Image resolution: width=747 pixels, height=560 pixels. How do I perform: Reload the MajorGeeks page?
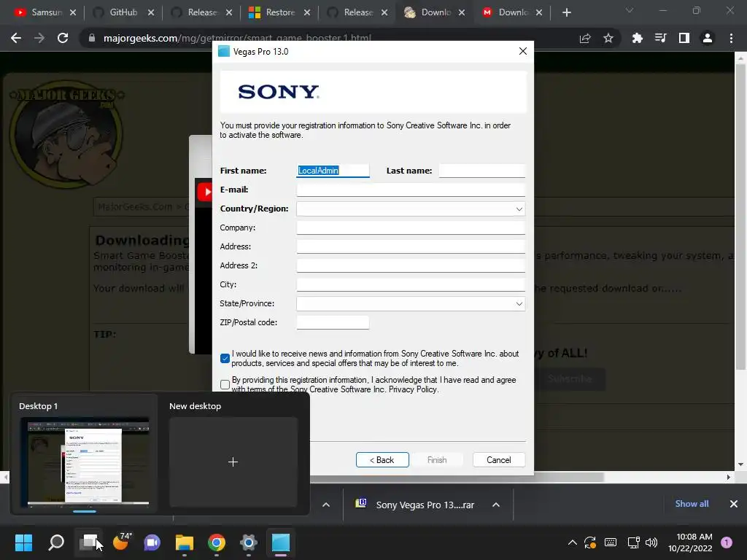coord(63,38)
